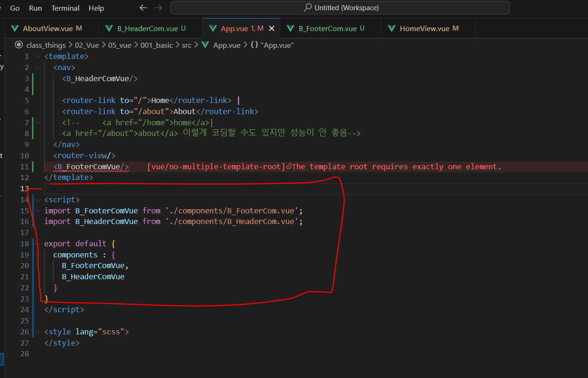
Task: Collapse the comment block at line 7
Action: [37, 122]
